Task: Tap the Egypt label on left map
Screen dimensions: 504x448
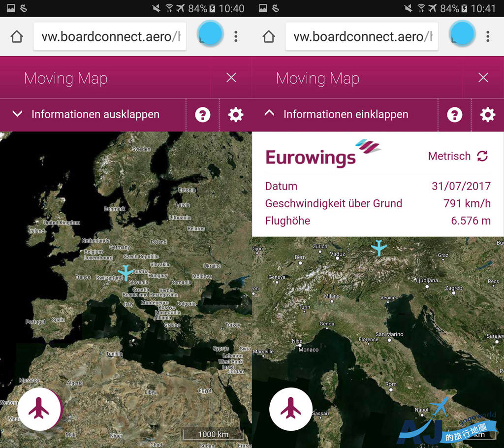Action: 205,390
